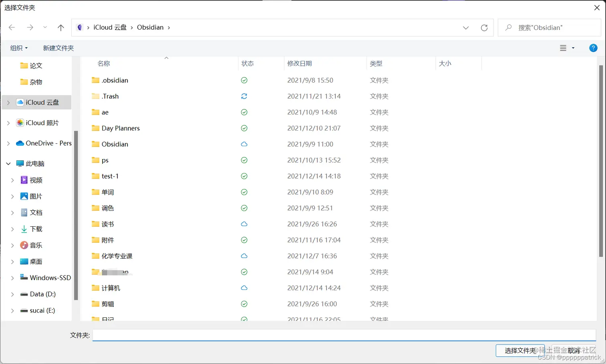Expand the OneDrive tree node
The width and height of the screenshot is (606, 364).
(8, 143)
